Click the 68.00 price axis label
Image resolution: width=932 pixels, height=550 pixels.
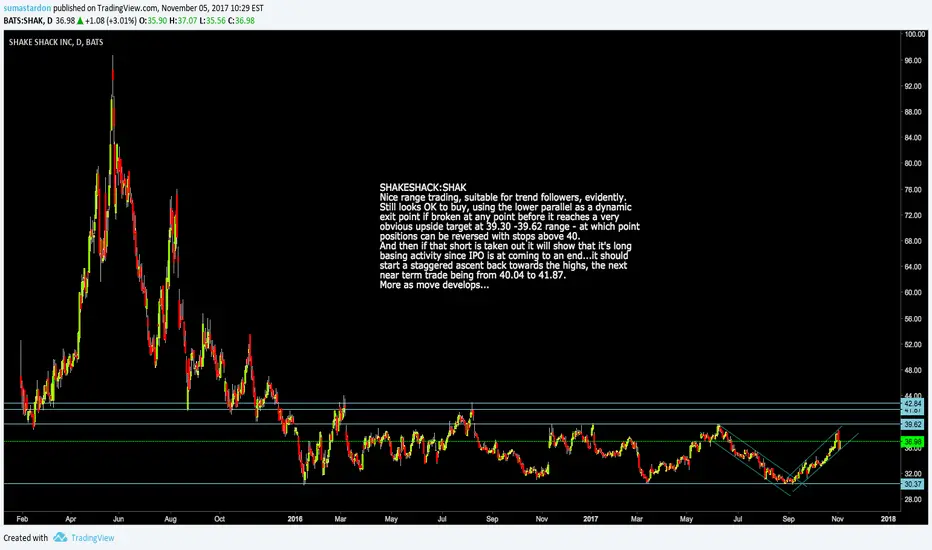[x=913, y=241]
